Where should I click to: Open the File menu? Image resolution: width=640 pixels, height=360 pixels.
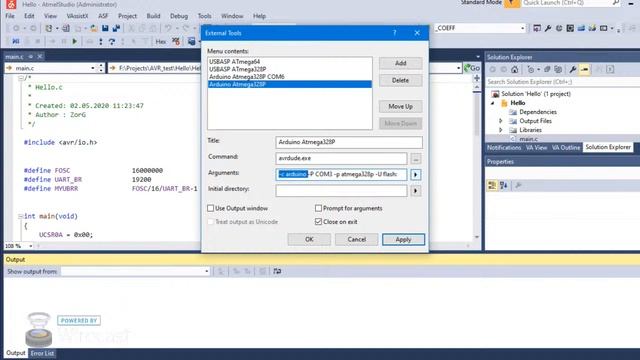tap(10, 16)
